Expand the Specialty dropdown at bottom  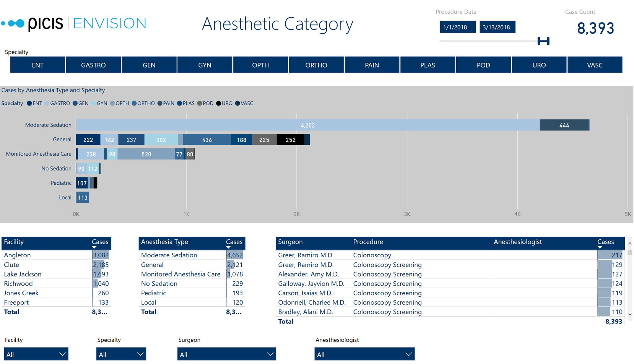121,354
